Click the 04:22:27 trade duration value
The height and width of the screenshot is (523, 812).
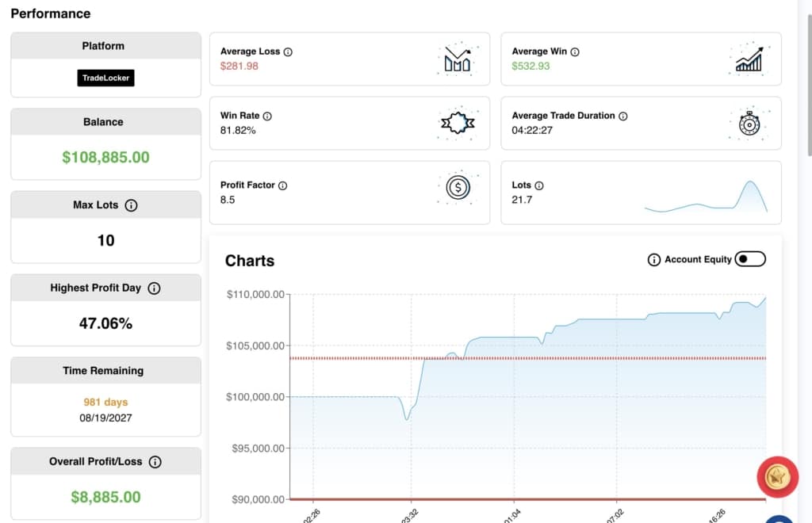point(532,131)
